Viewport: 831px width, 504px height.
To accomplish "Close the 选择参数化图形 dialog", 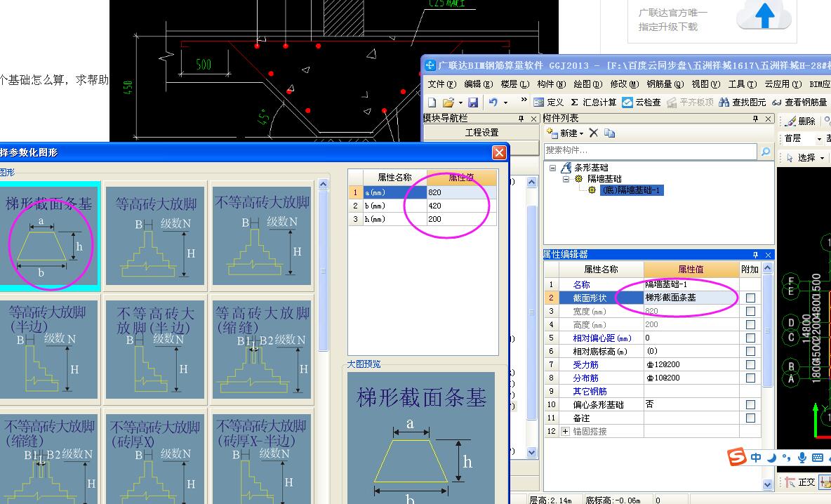I will (499, 152).
